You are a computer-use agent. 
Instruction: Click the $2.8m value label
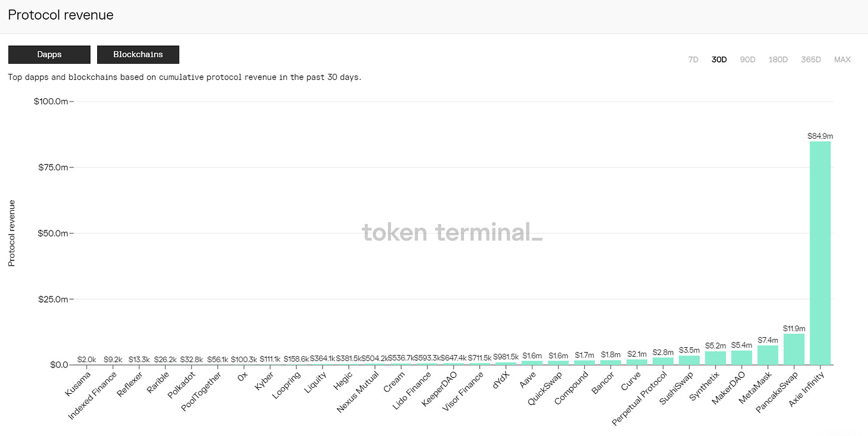[663, 352]
